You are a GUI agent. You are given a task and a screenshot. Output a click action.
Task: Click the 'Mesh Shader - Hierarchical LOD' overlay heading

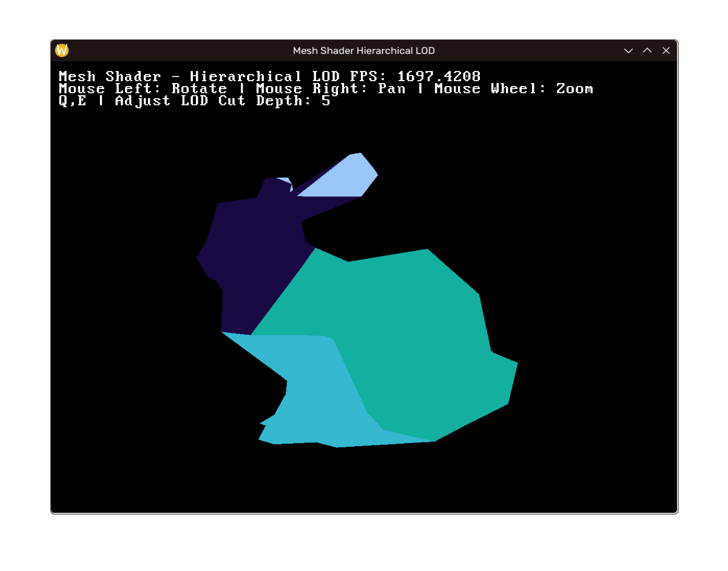(180, 76)
